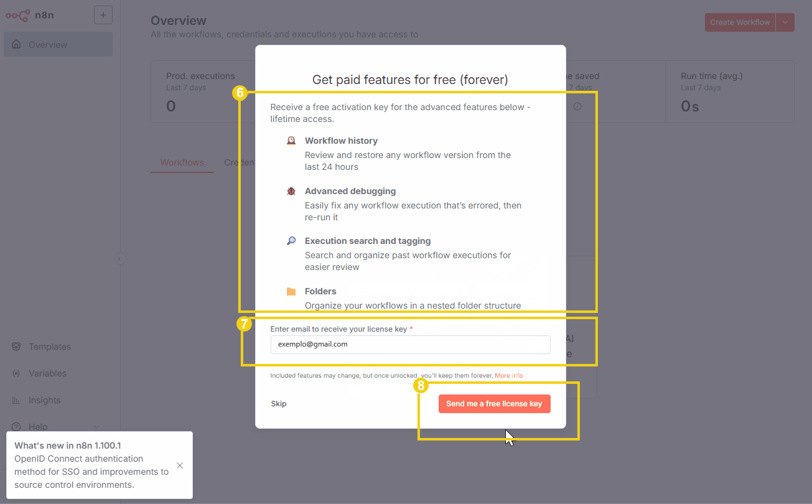The image size is (812, 504).
Task: Collapse the sidebar with arrow handle
Action: click(x=120, y=259)
